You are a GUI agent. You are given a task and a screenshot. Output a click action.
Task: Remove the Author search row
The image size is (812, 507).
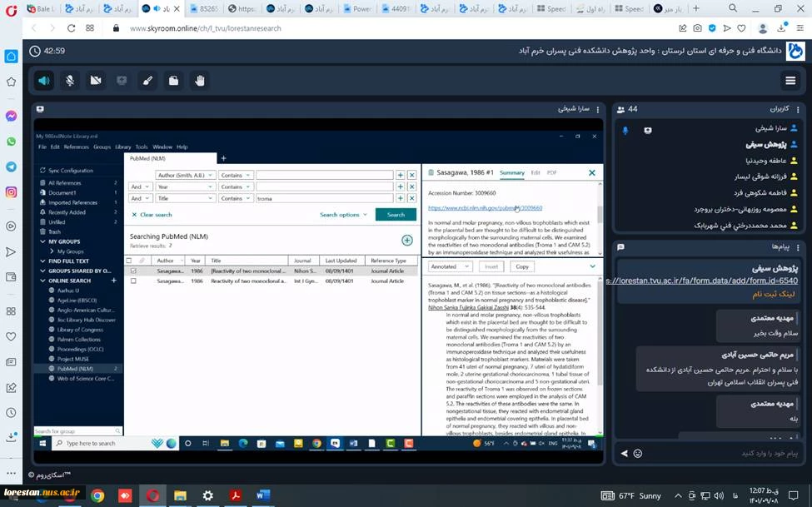(x=411, y=175)
